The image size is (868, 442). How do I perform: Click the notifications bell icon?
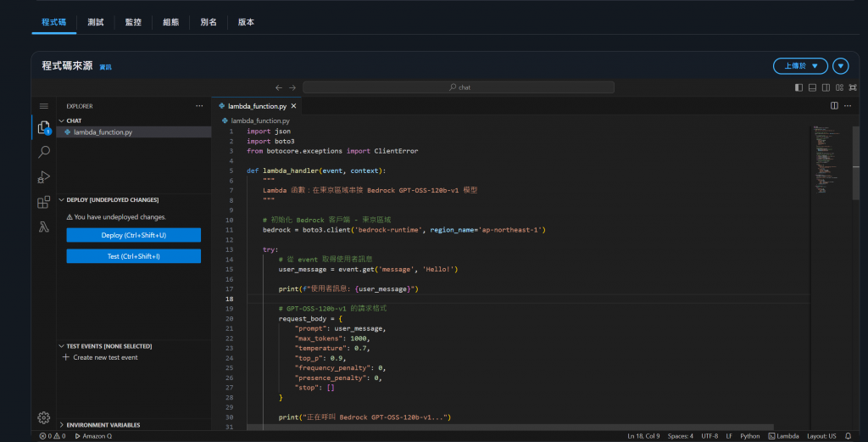click(x=848, y=436)
